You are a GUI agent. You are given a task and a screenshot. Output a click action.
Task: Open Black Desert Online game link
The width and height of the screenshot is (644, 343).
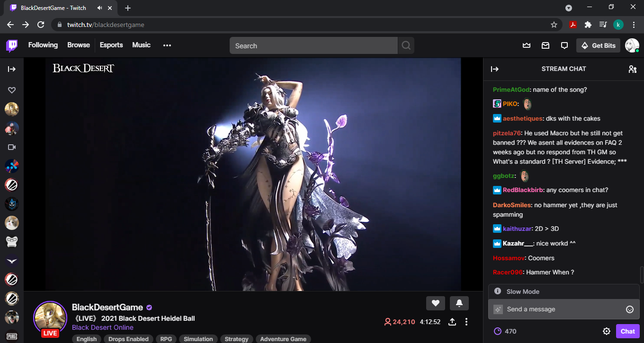point(103,327)
